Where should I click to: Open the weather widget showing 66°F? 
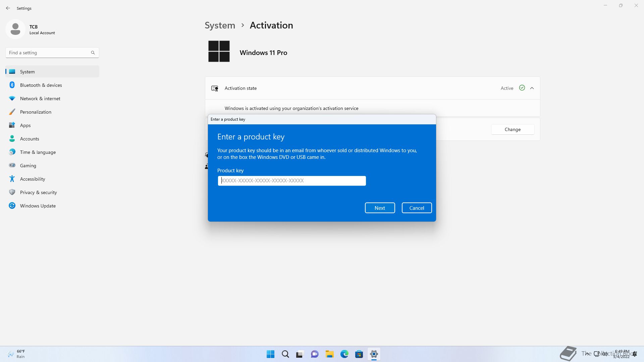pos(16,354)
